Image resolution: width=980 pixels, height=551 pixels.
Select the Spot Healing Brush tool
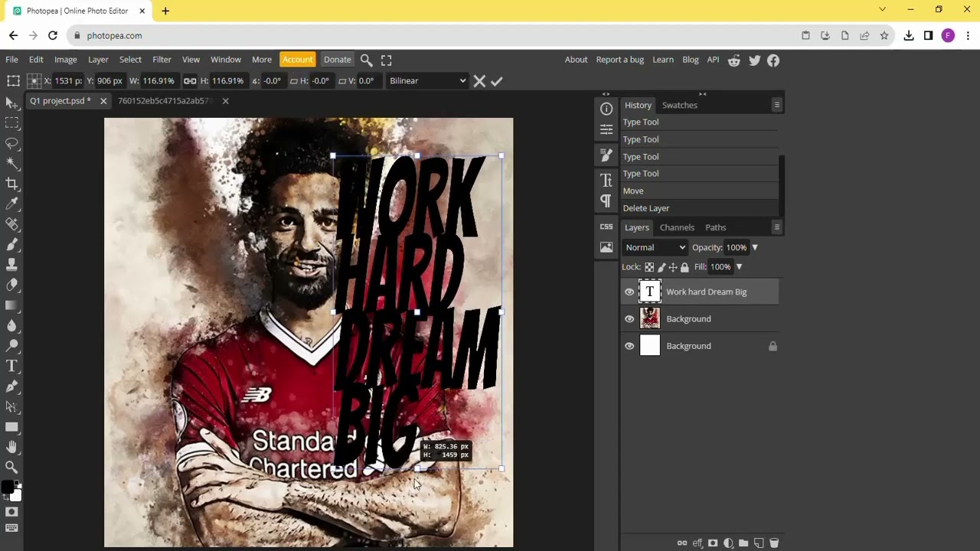click(11, 224)
